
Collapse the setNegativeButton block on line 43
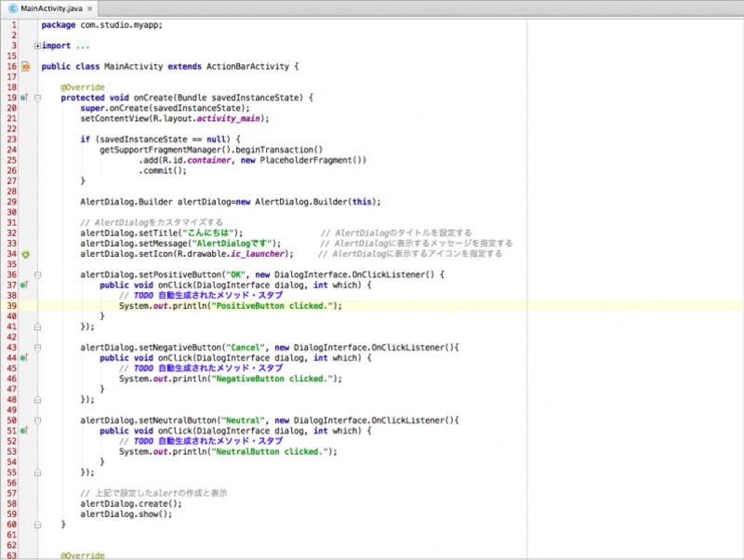point(37,347)
